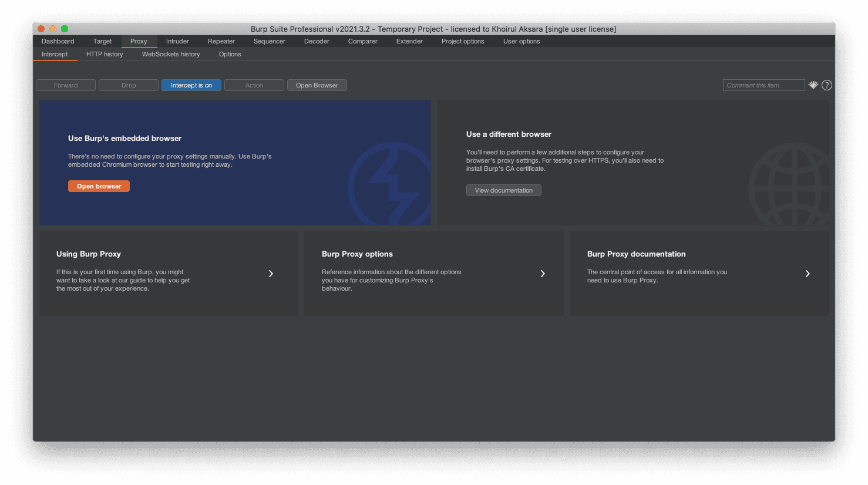The height and width of the screenshot is (485, 868).
Task: Open the Project options tab
Action: click(x=463, y=41)
